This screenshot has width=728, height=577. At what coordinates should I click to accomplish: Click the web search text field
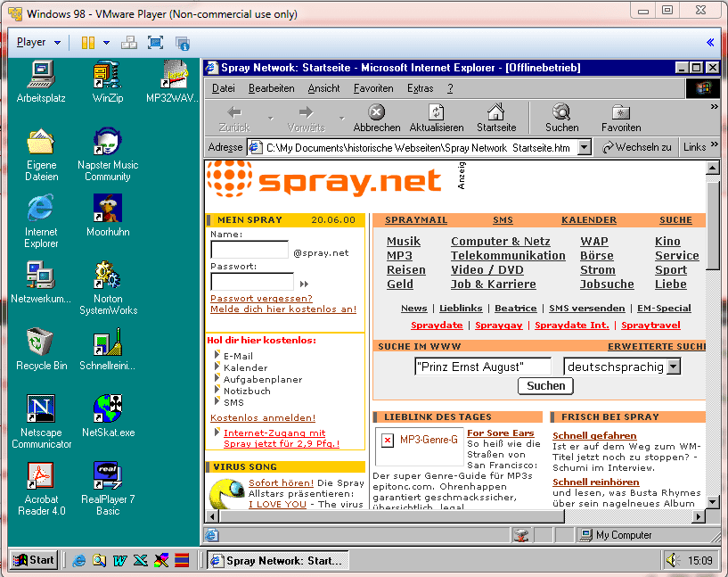(483, 367)
